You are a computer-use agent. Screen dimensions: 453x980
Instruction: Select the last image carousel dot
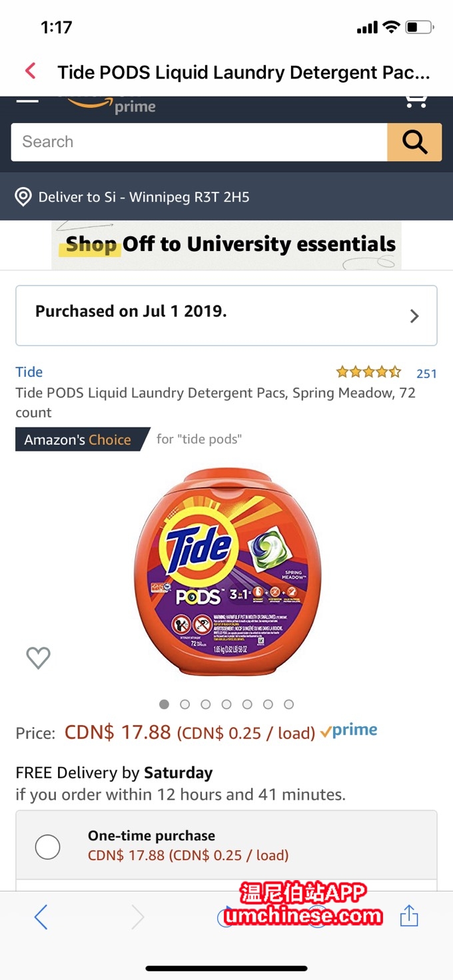[x=288, y=704]
